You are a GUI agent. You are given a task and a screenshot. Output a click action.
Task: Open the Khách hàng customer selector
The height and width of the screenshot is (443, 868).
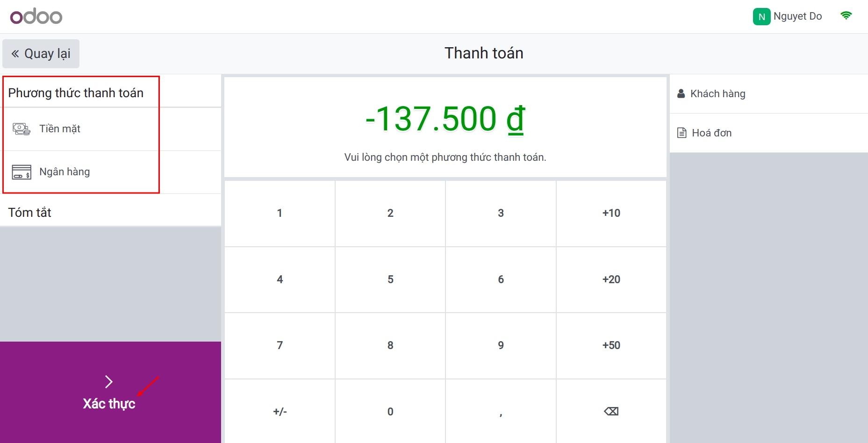(717, 94)
